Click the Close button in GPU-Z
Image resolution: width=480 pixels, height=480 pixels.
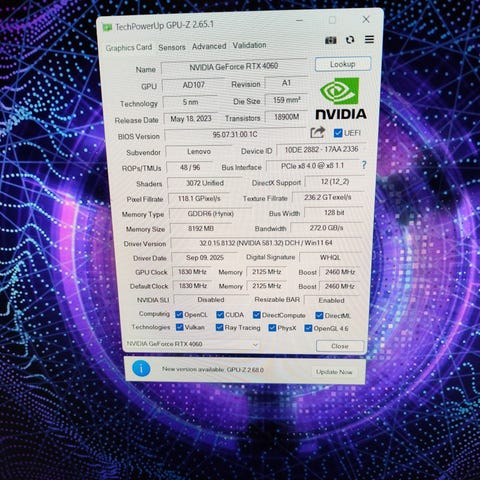coord(340,346)
